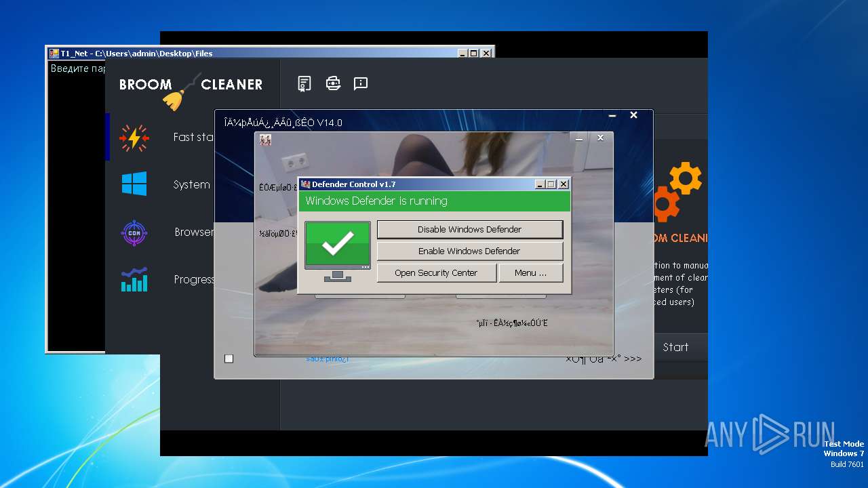Minimize the webcam image window
The height and width of the screenshot is (488, 868).
coord(579,138)
